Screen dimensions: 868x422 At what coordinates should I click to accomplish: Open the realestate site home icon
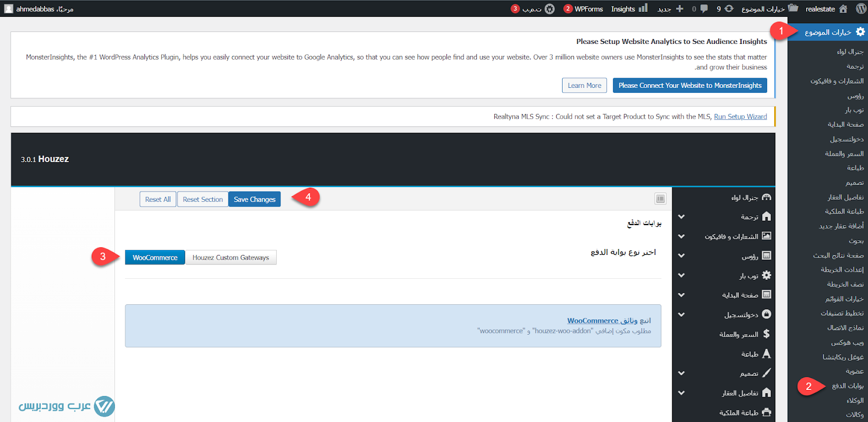pyautogui.click(x=843, y=9)
